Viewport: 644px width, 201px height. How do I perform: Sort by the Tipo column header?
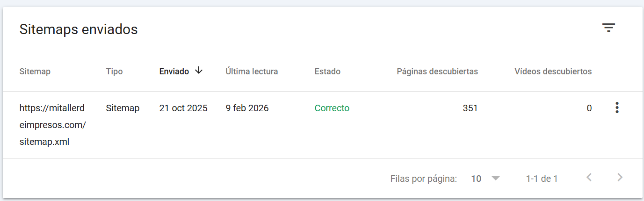click(114, 72)
